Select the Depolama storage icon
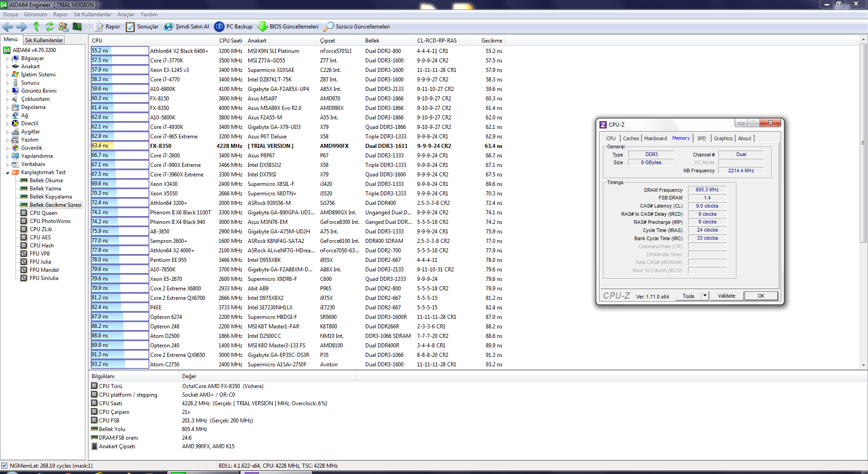 coord(15,107)
